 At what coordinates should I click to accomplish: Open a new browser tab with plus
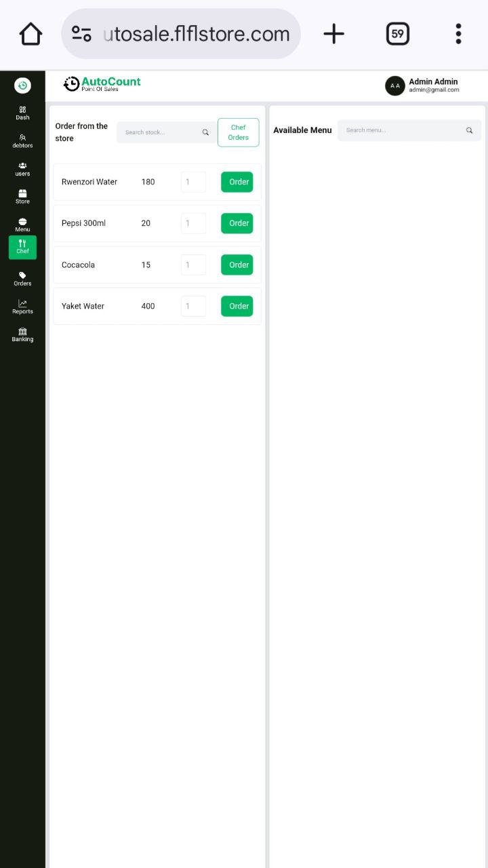click(333, 34)
